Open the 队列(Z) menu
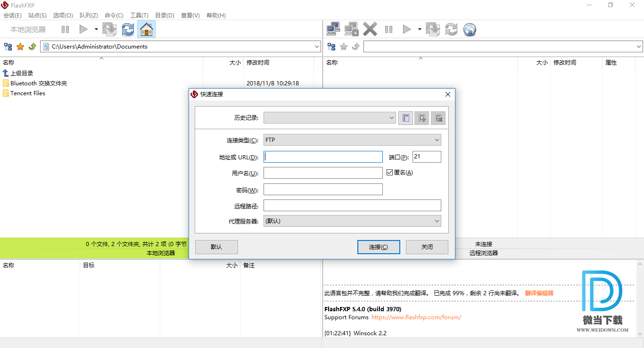The image size is (644, 348). (x=89, y=16)
